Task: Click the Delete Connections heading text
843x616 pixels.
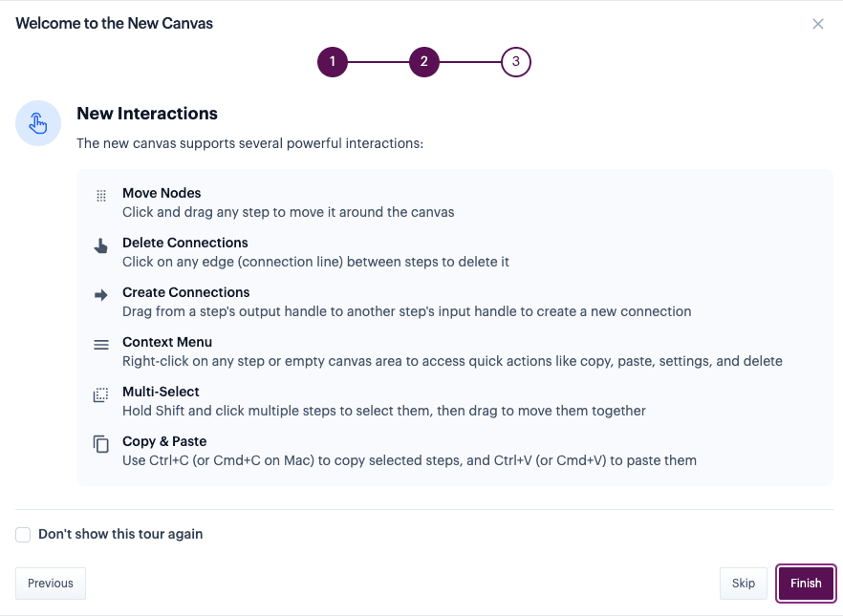Action: (x=185, y=243)
